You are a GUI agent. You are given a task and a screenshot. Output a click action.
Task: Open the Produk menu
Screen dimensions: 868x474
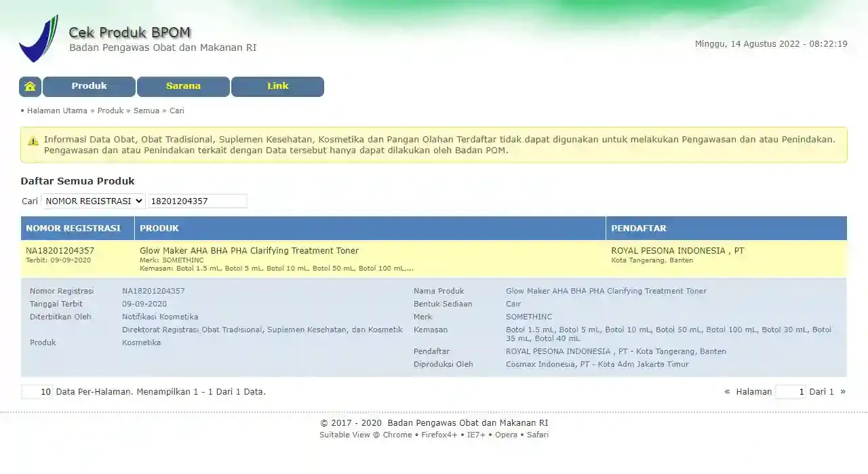pos(89,87)
